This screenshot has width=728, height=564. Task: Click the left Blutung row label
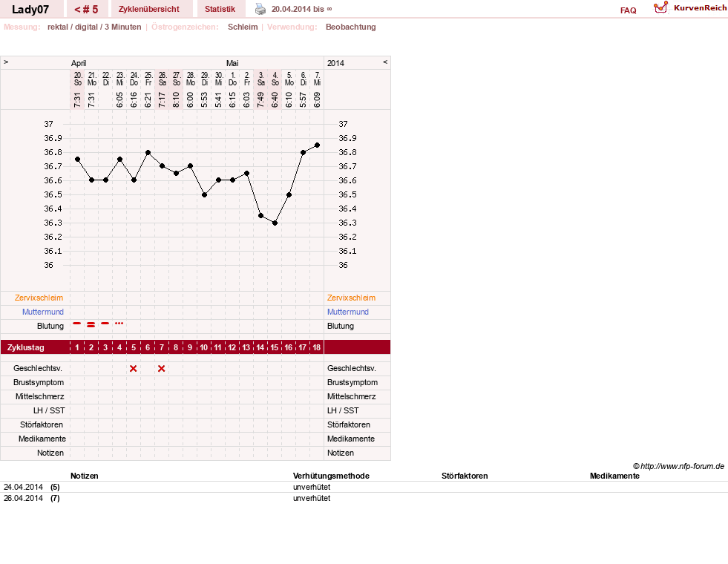tap(50, 326)
